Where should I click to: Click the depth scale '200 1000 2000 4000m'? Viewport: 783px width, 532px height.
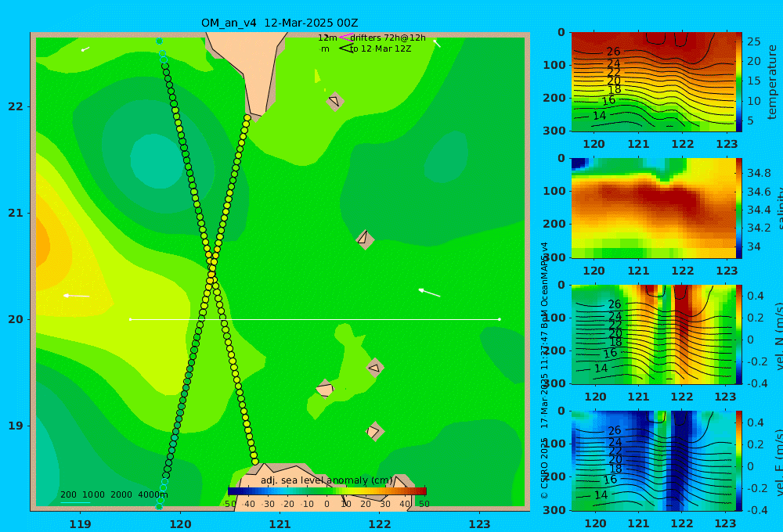(x=114, y=494)
